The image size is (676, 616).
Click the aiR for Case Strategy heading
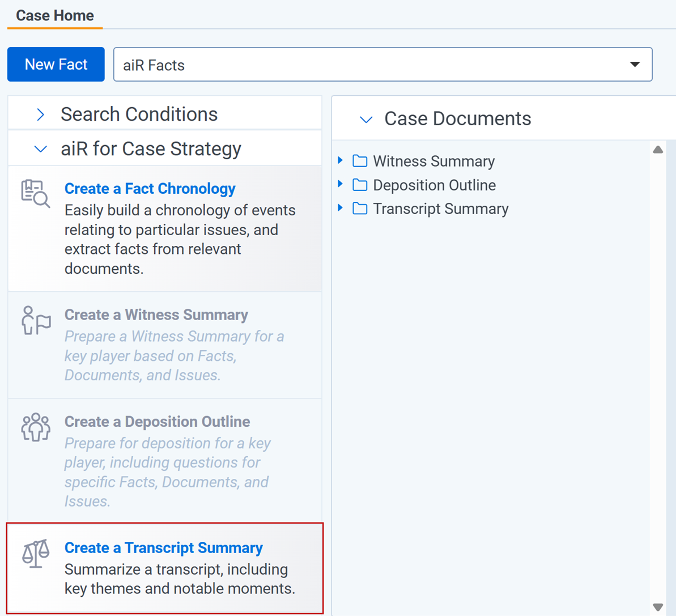pyautogui.click(x=151, y=148)
